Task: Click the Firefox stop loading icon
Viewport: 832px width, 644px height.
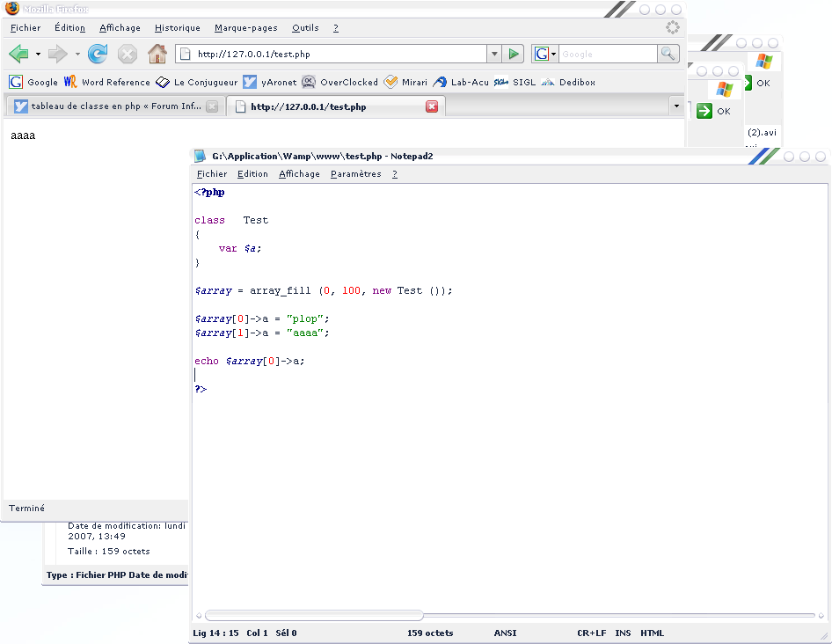Action: [x=128, y=55]
